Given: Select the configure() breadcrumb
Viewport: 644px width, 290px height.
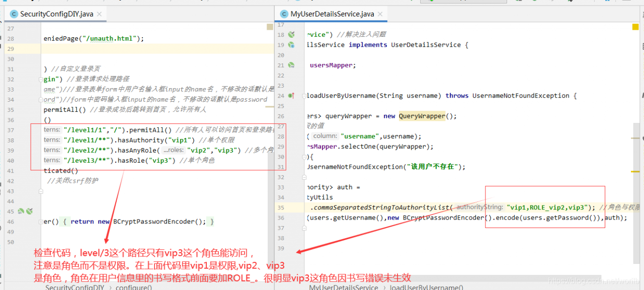Looking at the screenshot, I should (x=134, y=287).
